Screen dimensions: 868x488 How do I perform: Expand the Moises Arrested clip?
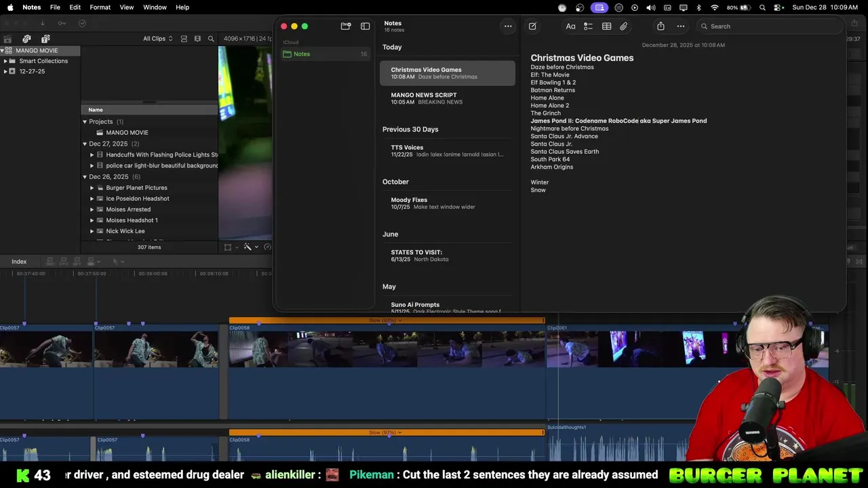[x=92, y=209]
